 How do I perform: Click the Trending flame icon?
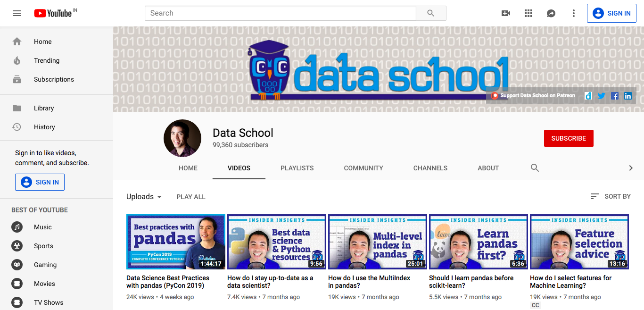(x=17, y=60)
